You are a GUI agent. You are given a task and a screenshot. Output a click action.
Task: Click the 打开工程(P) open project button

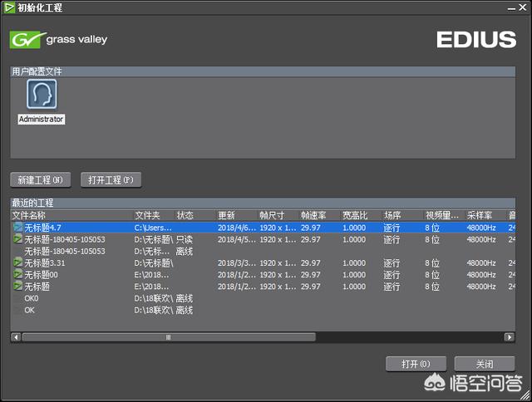click(x=111, y=179)
